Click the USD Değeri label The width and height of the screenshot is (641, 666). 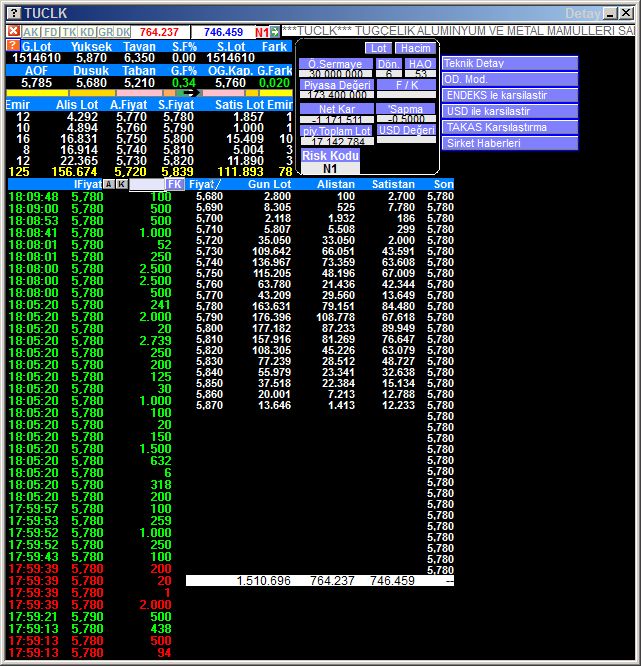pyautogui.click(x=407, y=130)
